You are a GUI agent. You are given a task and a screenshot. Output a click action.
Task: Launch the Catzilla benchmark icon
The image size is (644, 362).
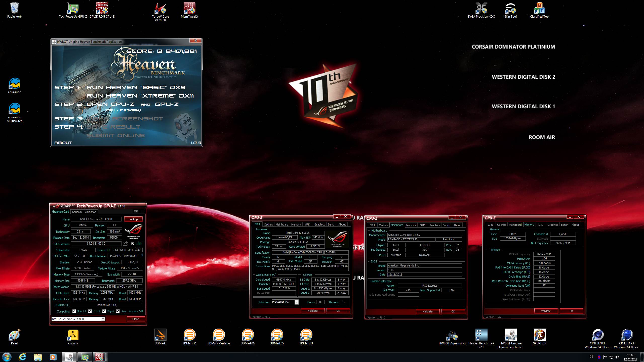click(x=73, y=337)
